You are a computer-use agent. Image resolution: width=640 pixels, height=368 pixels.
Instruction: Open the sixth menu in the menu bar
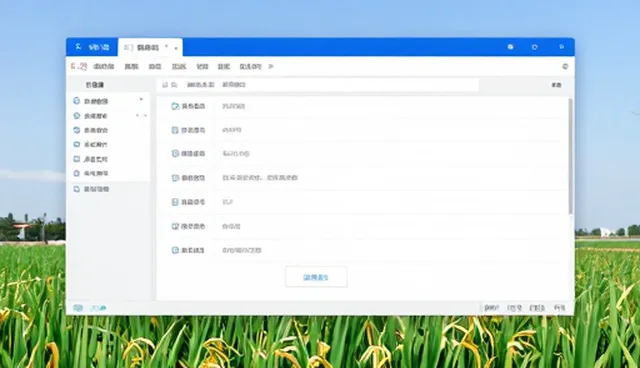click(x=224, y=67)
